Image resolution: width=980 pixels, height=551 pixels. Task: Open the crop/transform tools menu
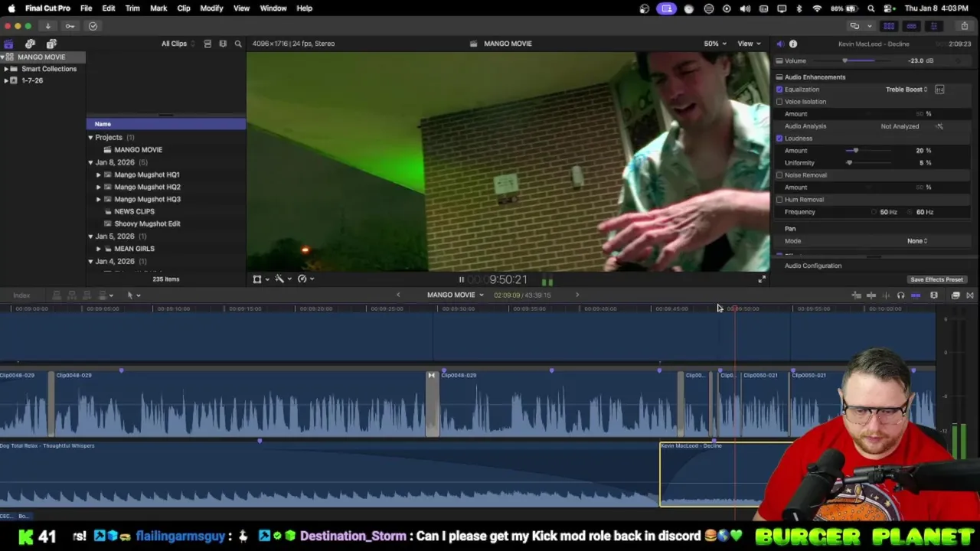[260, 279]
